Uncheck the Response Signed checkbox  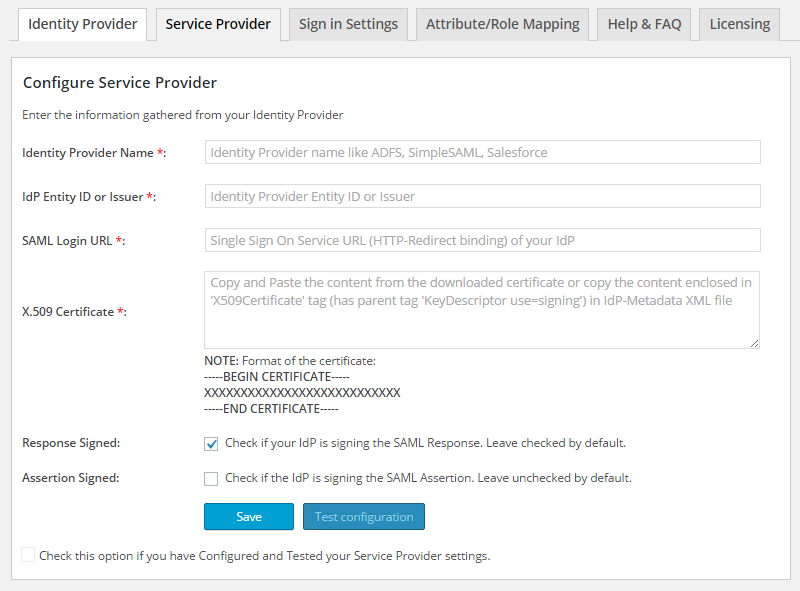point(211,443)
